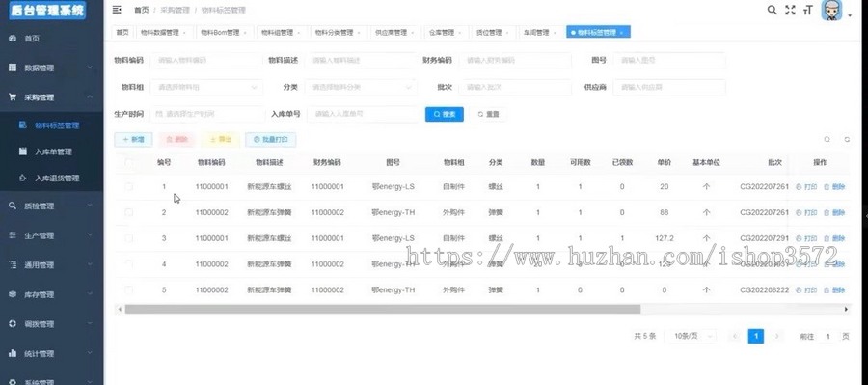Click the 重置 reset button
868x385 pixels.
pos(488,114)
